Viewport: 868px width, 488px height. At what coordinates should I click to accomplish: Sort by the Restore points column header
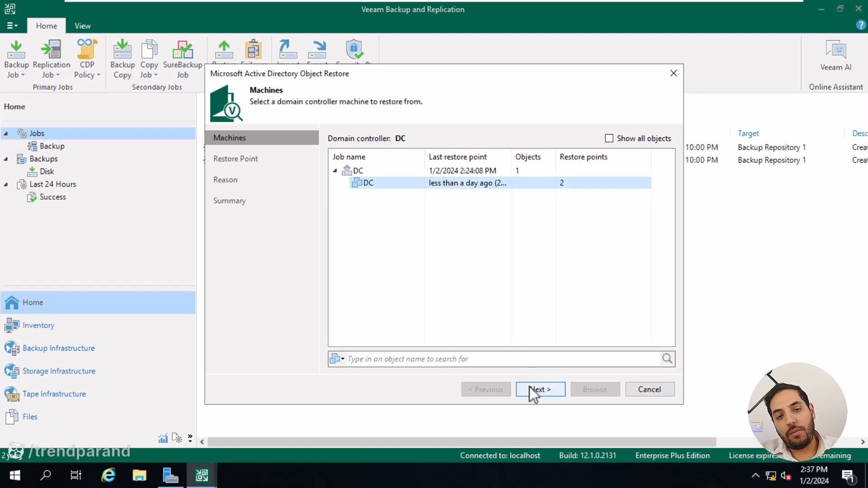tap(603, 157)
